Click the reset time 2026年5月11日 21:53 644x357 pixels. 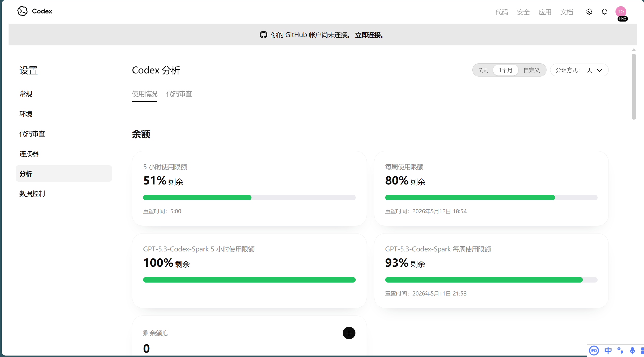coord(439,293)
